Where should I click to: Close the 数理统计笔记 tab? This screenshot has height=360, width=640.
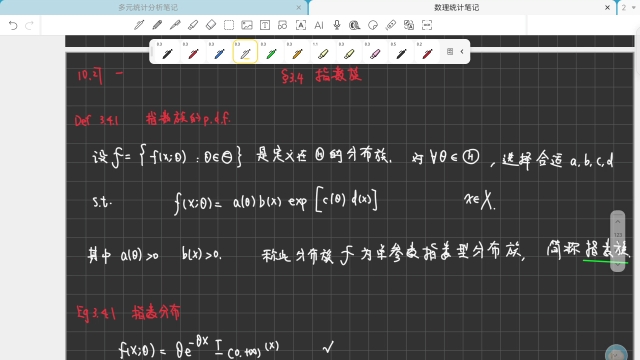click(607, 7)
